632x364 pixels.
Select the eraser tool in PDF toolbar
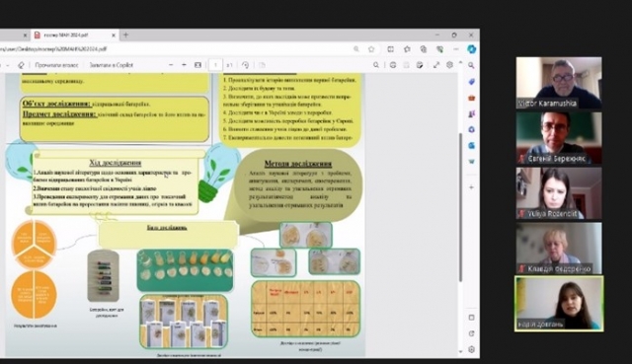click(x=21, y=65)
